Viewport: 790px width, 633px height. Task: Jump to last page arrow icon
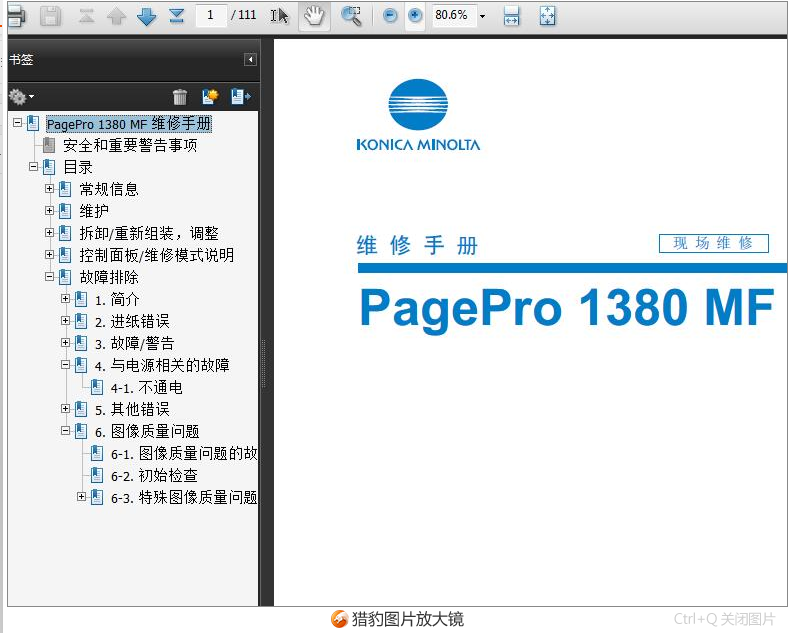click(176, 16)
